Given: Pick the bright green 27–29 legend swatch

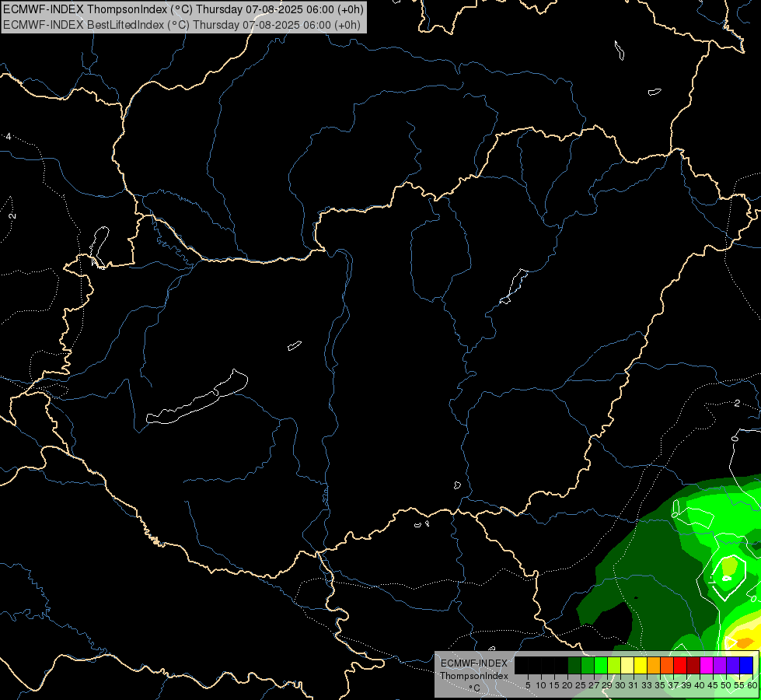Looking at the screenshot, I should (601, 665).
